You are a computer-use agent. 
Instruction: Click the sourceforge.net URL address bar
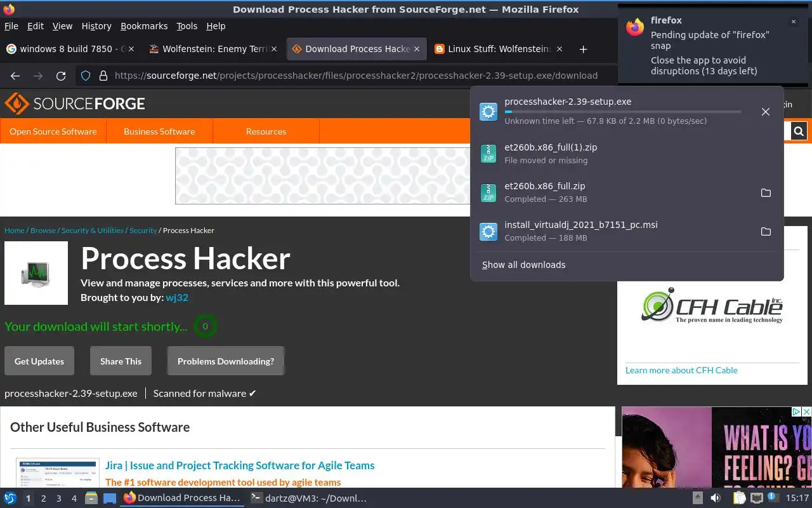click(x=356, y=76)
